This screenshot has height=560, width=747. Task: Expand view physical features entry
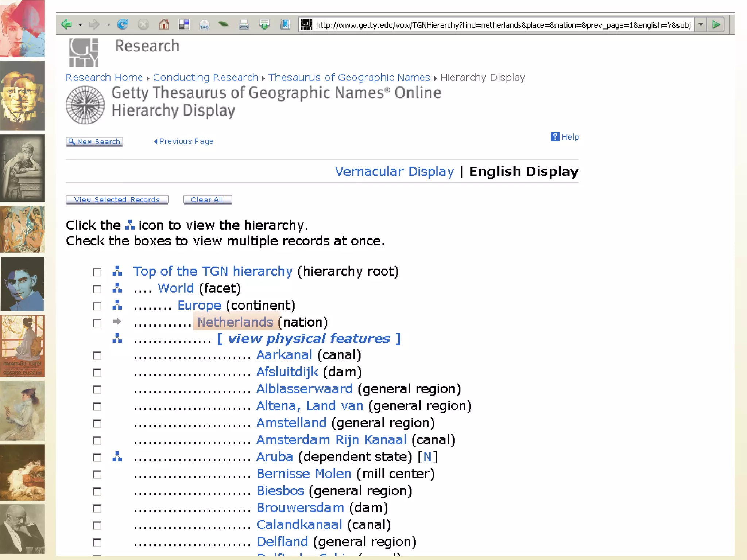309,338
